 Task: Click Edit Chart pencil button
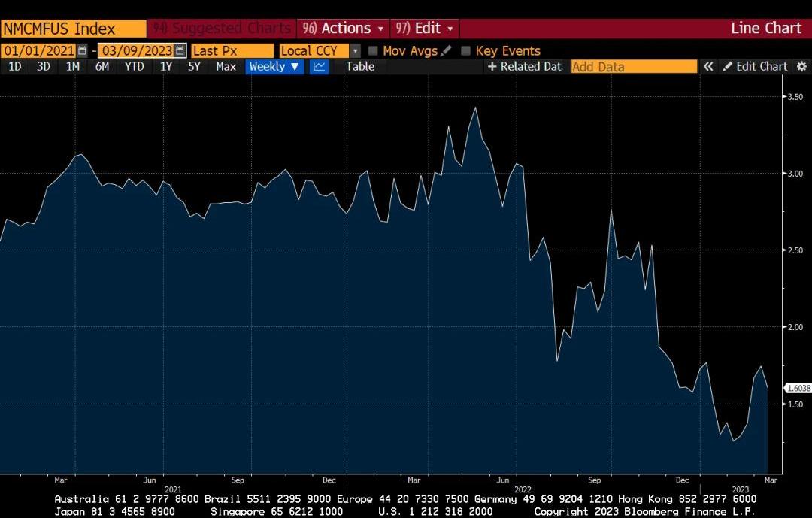755,66
